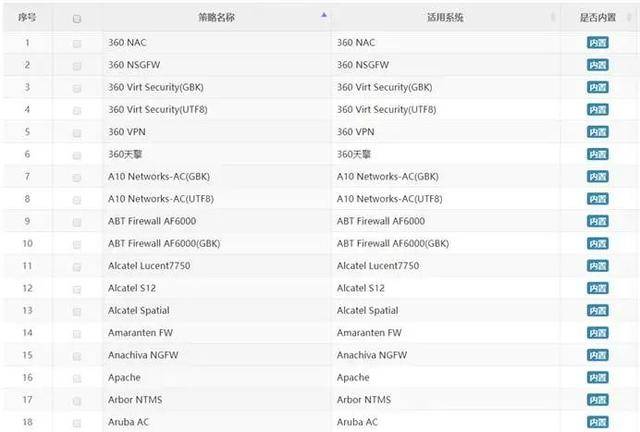Tick the checkbox for Amaranten FW
The height and width of the screenshot is (432, 640).
pyautogui.click(x=77, y=334)
